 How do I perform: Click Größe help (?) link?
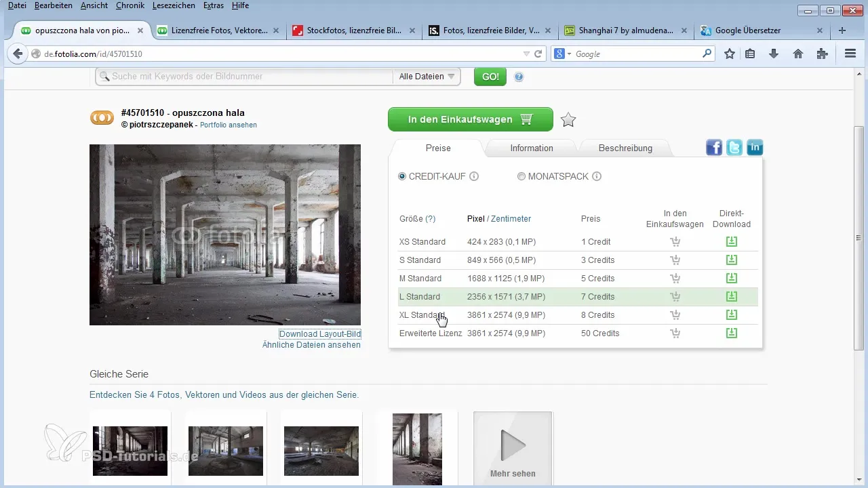pos(430,219)
